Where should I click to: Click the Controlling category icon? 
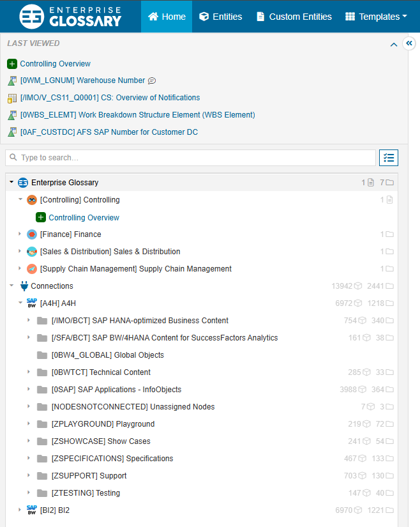click(x=32, y=200)
